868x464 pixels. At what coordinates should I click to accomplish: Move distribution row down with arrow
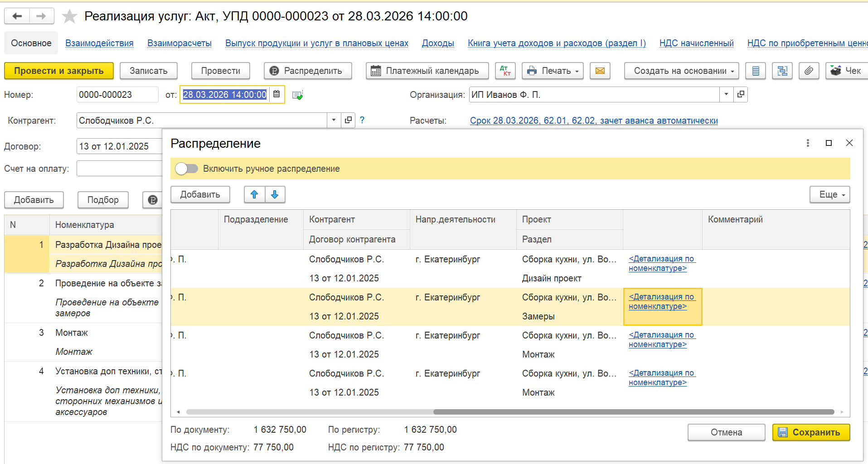(275, 194)
